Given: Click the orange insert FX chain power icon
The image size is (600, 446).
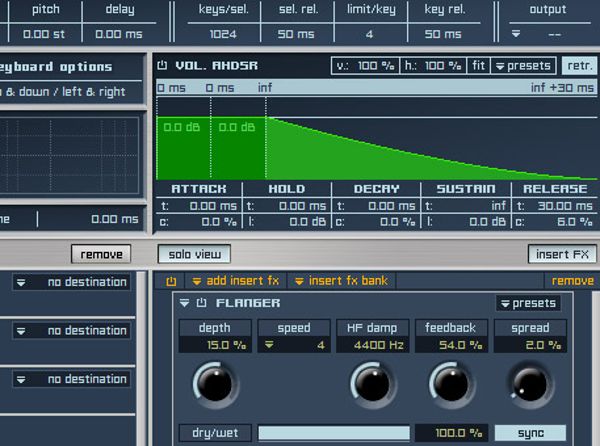Looking at the screenshot, I should (x=170, y=281).
